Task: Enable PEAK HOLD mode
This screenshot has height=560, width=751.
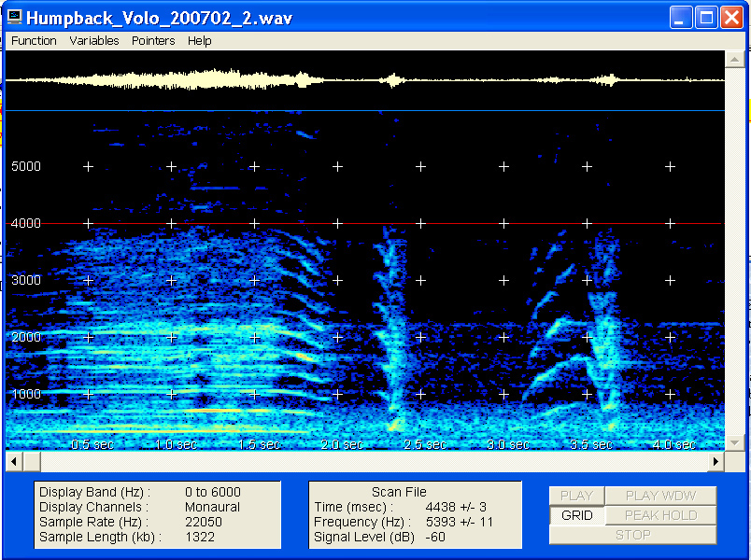Action: pos(661,515)
